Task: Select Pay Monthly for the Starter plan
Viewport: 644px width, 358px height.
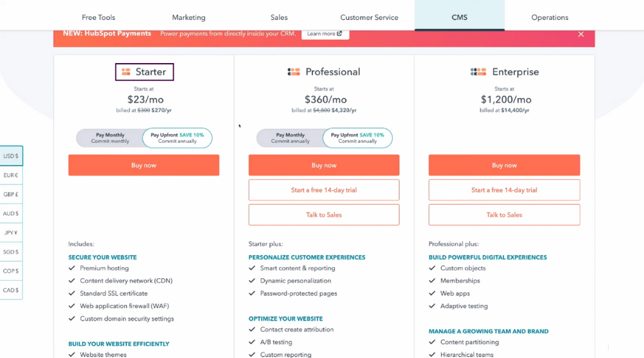Action: coord(110,138)
